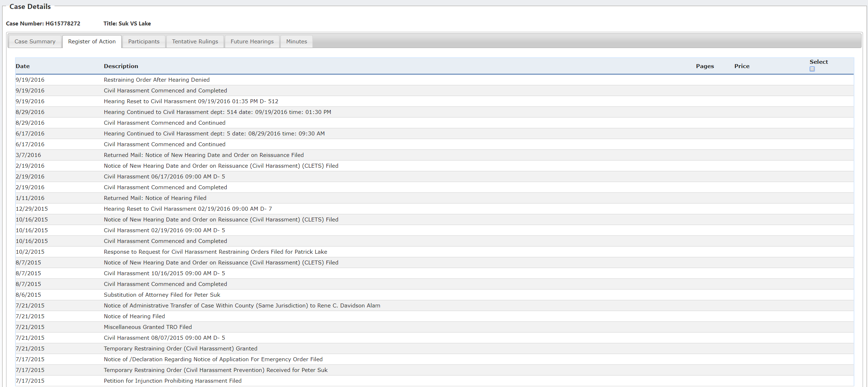Image resolution: width=868 pixels, height=387 pixels.
Task: Click the 10/2/2015 date cell
Action: [30, 252]
